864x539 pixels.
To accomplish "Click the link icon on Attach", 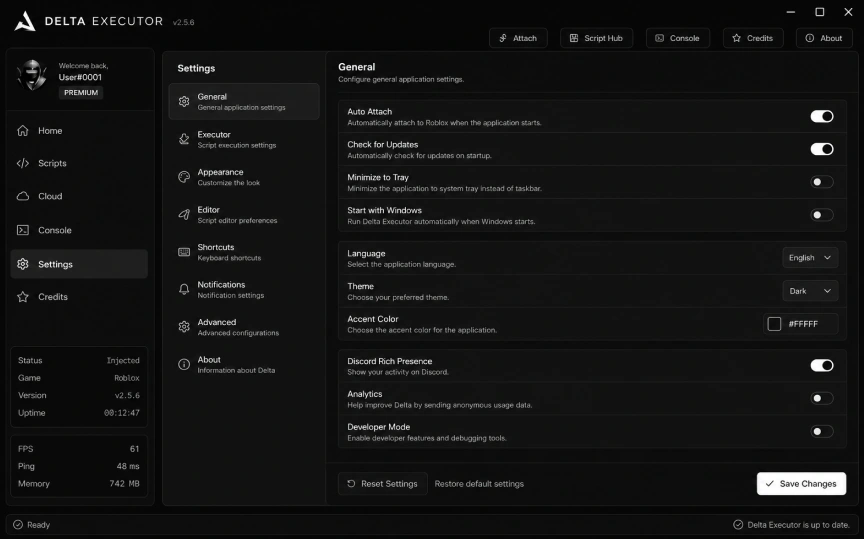I will pyautogui.click(x=503, y=38).
